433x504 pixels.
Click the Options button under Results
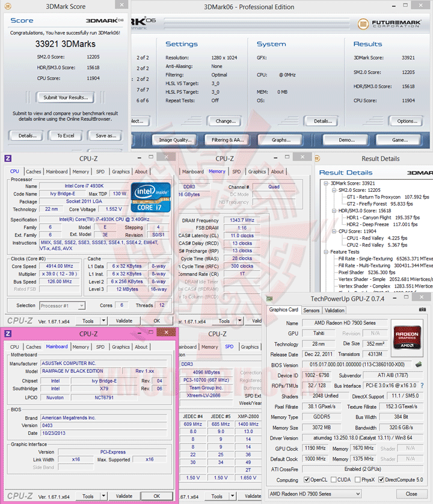407,121
